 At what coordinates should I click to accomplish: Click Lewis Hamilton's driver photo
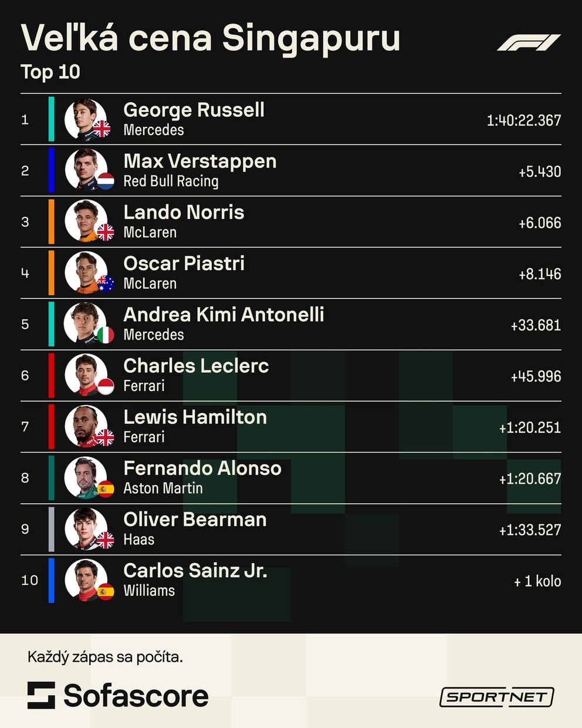(x=85, y=426)
